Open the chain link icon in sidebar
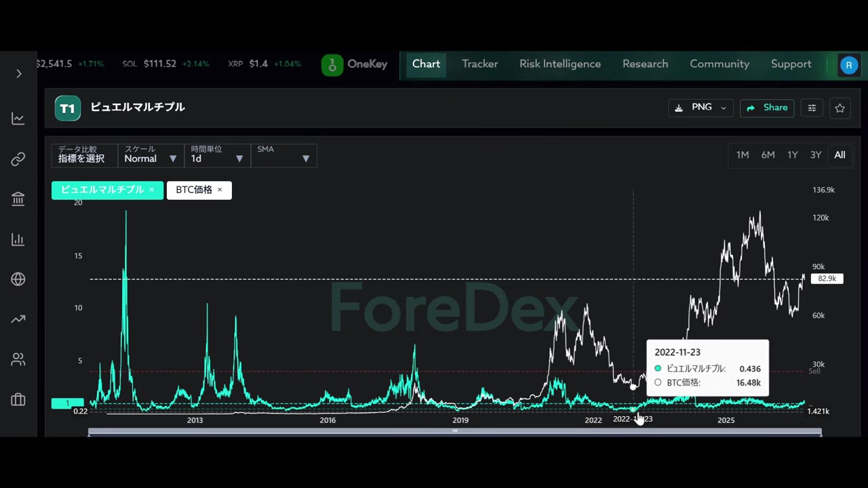This screenshot has height=488, width=868. click(x=18, y=159)
